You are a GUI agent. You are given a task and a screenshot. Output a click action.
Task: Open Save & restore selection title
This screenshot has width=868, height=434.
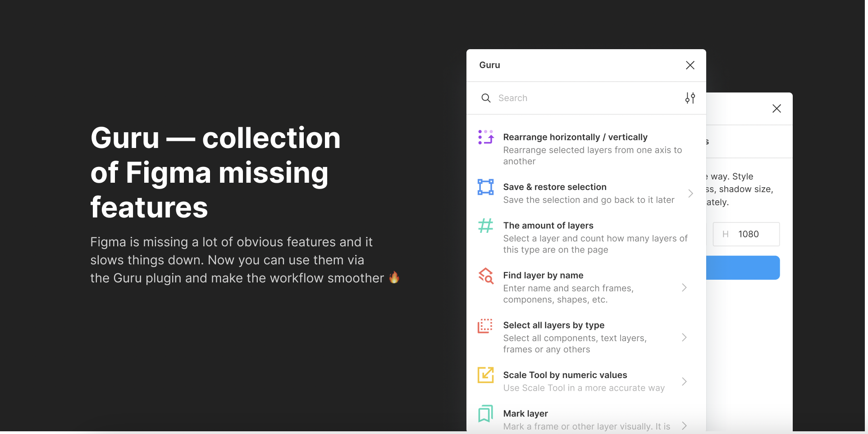point(555,187)
